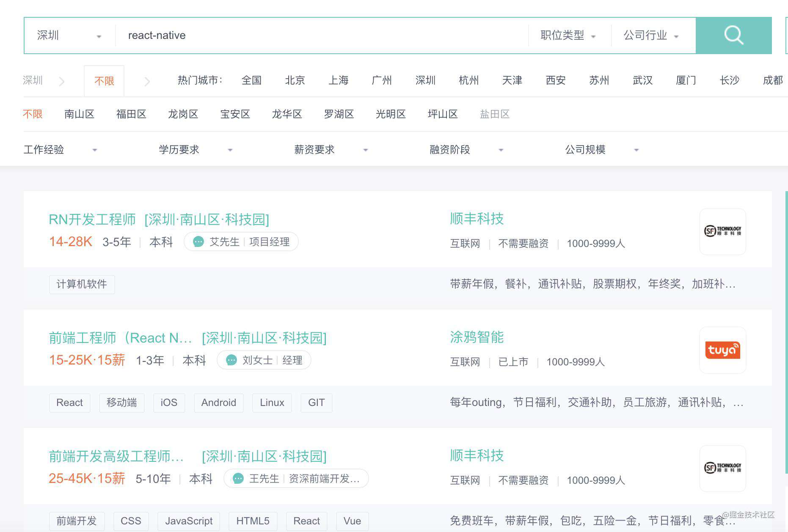This screenshot has height=532, width=788.
Task: Open the 工作经验 filter dropdown
Action: (x=60, y=150)
